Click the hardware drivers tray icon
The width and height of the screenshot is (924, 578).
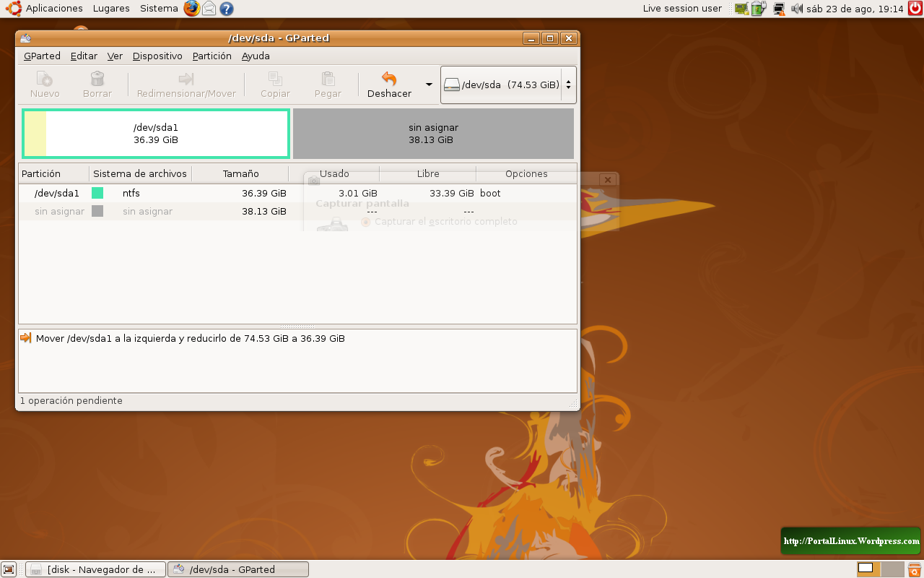pos(741,9)
